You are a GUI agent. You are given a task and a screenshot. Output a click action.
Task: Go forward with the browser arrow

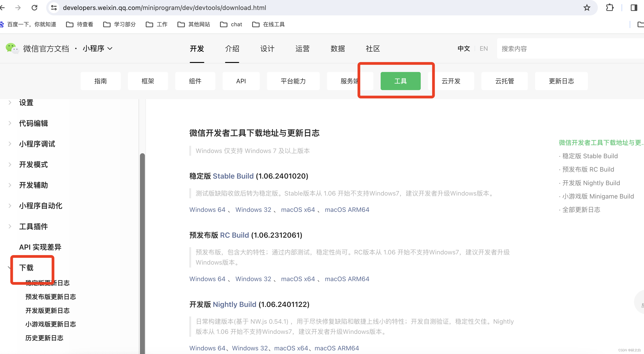18,8
